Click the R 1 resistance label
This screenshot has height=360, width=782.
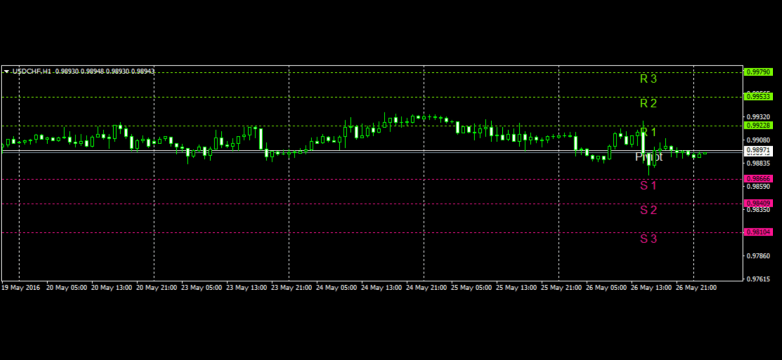point(648,132)
